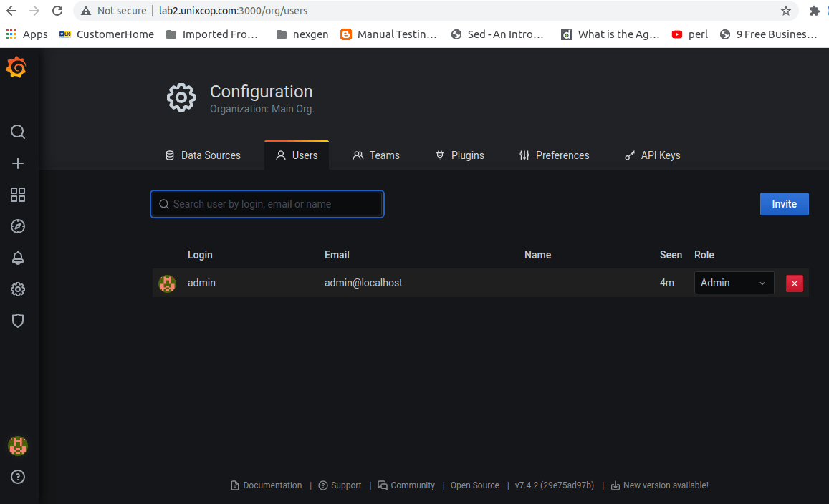Click the 4m last seen value
Screen dimensions: 829x504
pyautogui.click(x=666, y=283)
